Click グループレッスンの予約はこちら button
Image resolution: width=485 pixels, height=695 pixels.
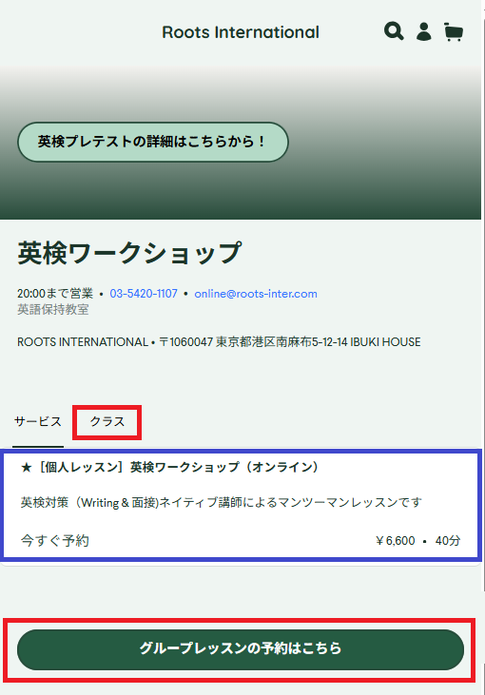pos(240,649)
